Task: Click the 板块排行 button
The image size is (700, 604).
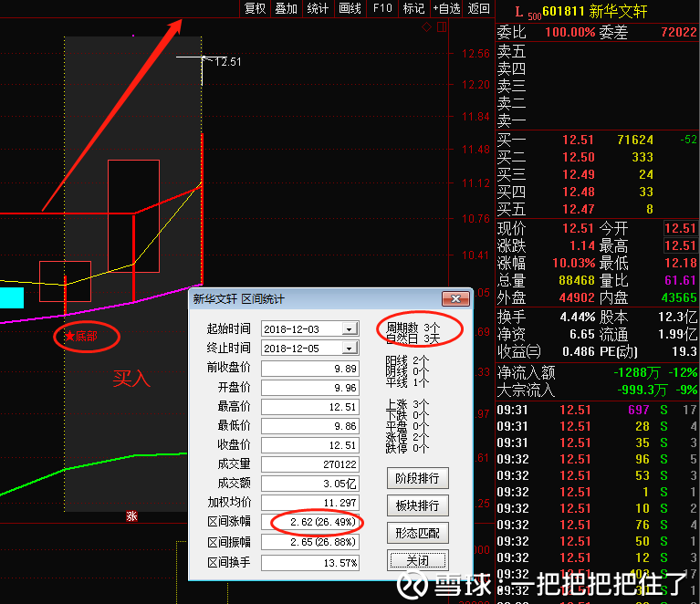Action: (417, 505)
